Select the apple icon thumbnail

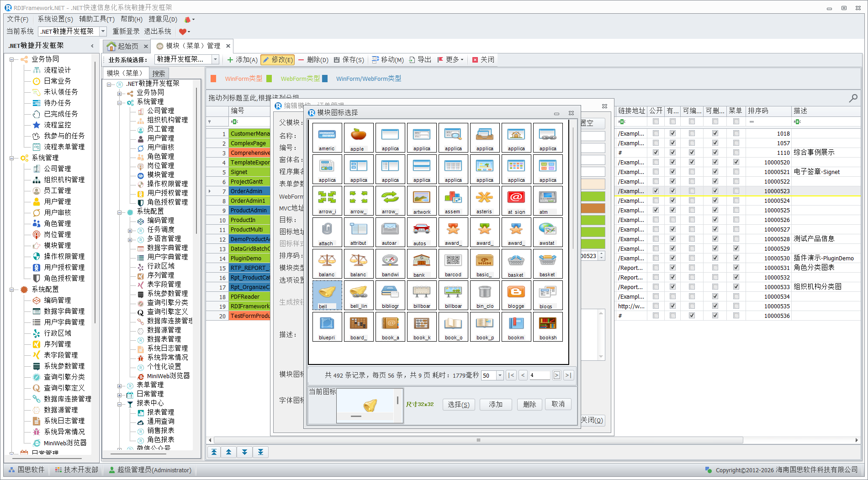358,137
